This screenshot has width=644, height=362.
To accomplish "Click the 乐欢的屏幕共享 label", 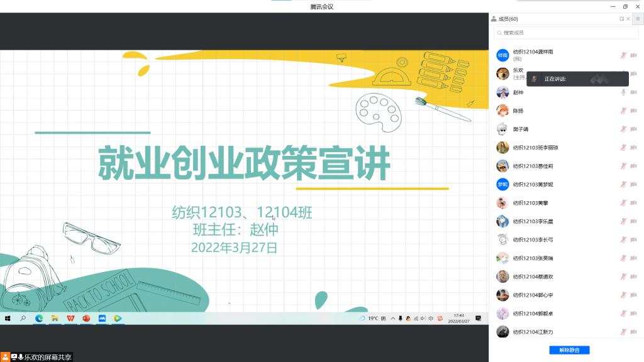I will (x=48, y=357).
